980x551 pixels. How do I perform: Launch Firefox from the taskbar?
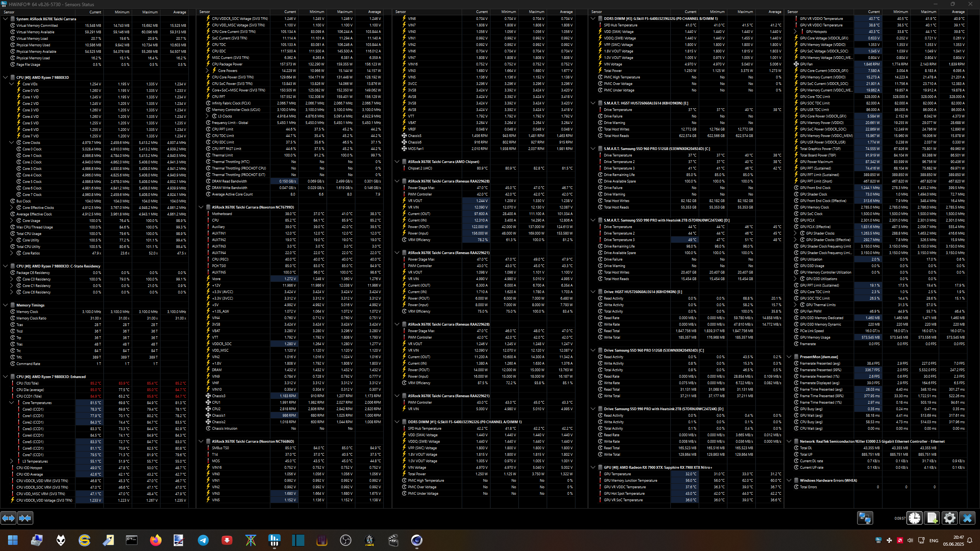coord(155,540)
